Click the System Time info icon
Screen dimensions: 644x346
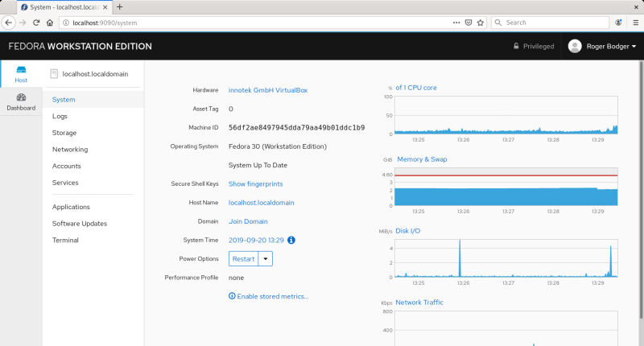(x=291, y=240)
